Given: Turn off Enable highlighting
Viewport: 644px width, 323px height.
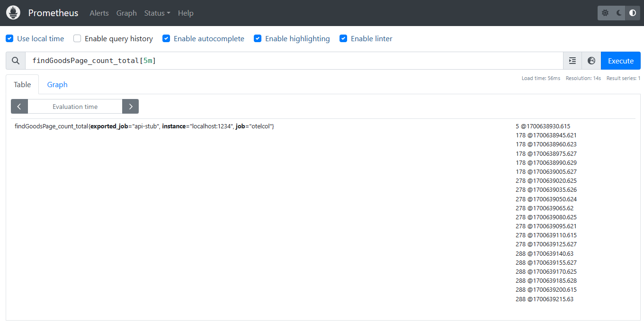Looking at the screenshot, I should click(x=257, y=38).
